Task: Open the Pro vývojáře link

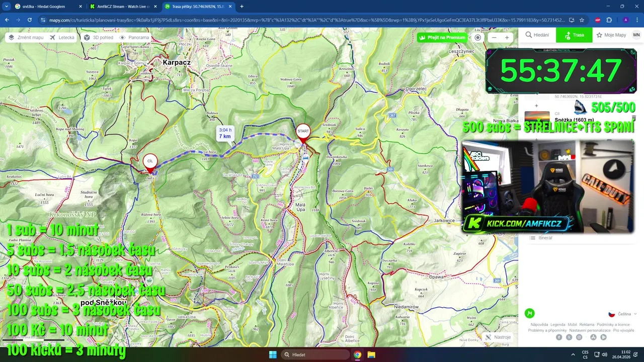Action: coord(623,330)
